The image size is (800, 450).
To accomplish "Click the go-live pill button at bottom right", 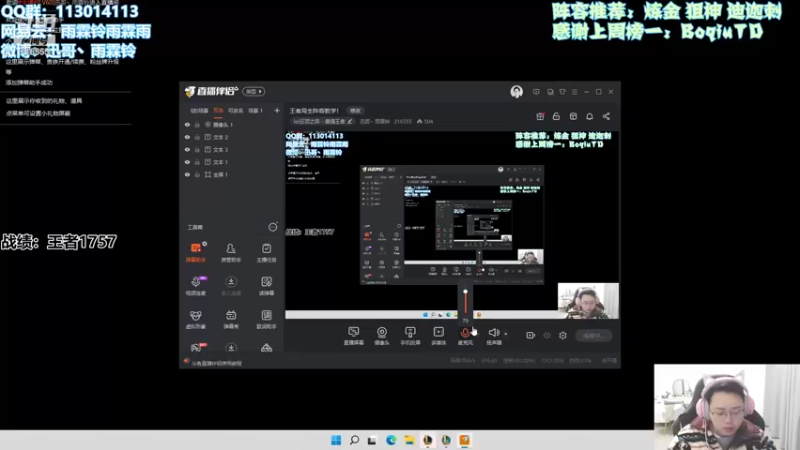I will click(x=593, y=335).
